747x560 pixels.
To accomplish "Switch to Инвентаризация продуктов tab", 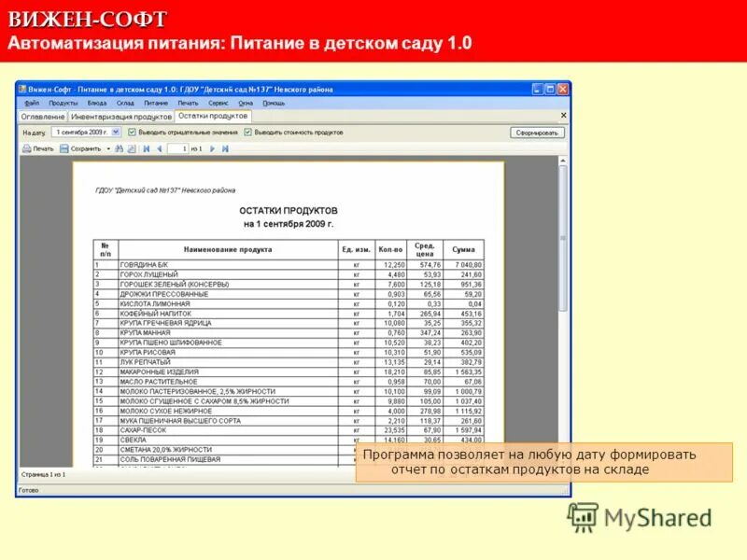I will click(x=121, y=117).
